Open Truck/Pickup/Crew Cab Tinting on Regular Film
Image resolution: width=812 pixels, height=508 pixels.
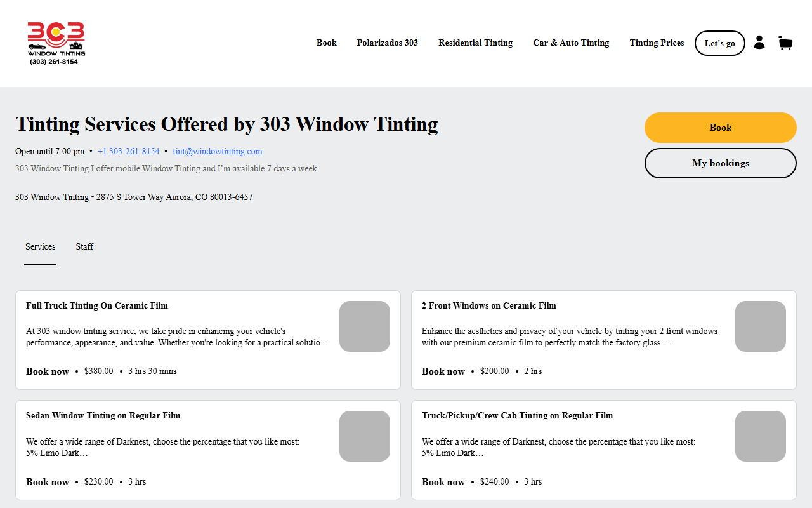518,415
